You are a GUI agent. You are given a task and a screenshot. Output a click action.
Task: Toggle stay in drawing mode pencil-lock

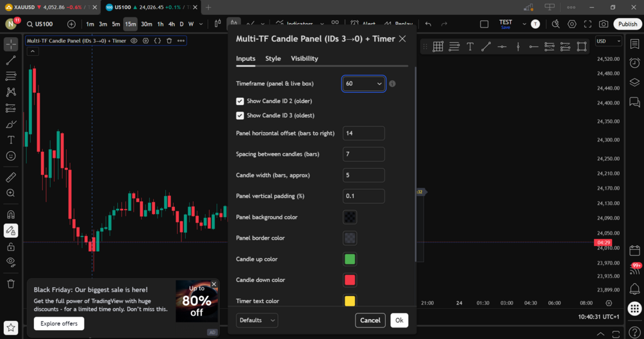[11, 231]
